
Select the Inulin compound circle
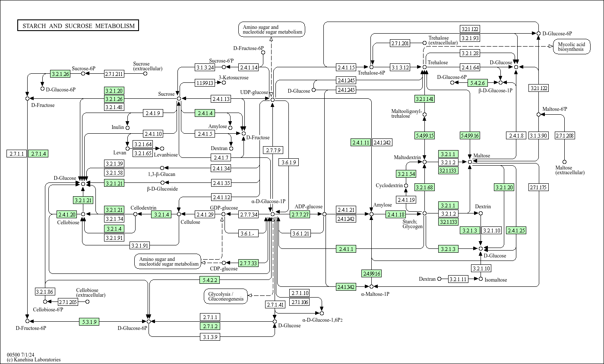pos(127,128)
